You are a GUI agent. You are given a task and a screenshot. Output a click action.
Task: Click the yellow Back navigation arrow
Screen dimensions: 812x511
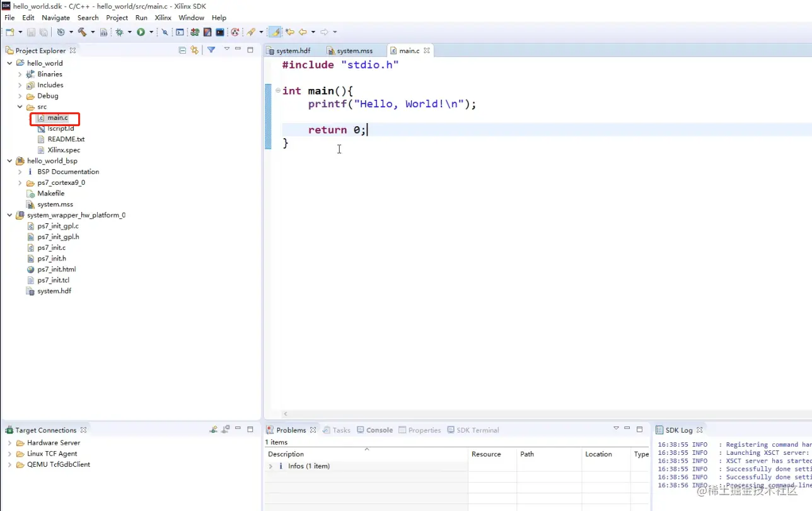(303, 32)
